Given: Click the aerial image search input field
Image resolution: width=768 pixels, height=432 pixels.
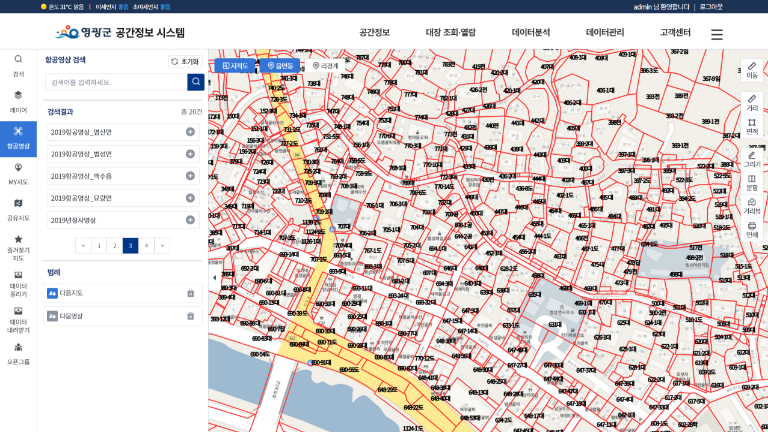Looking at the screenshot, I should click(116, 82).
